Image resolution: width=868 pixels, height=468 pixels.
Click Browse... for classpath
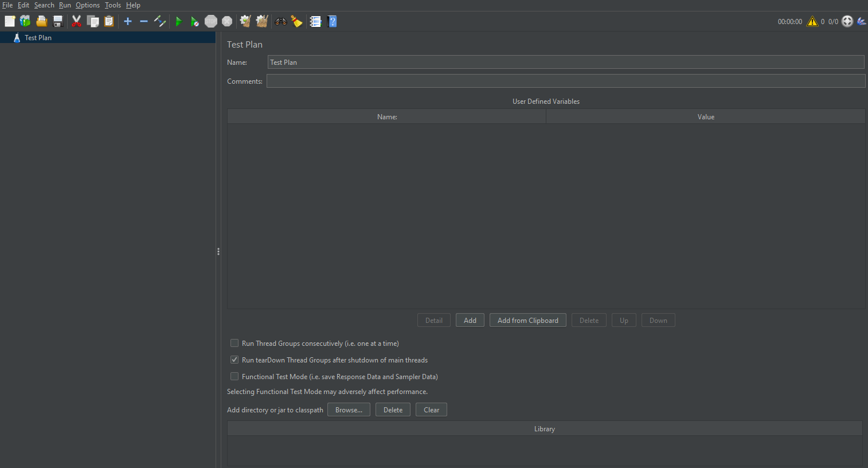(349, 409)
